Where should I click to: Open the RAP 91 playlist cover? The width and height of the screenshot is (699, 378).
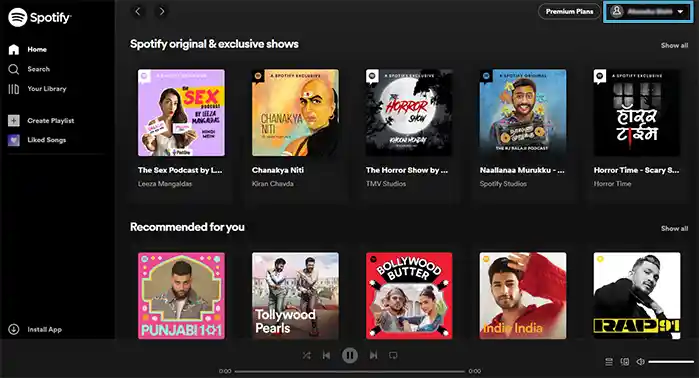(x=637, y=296)
